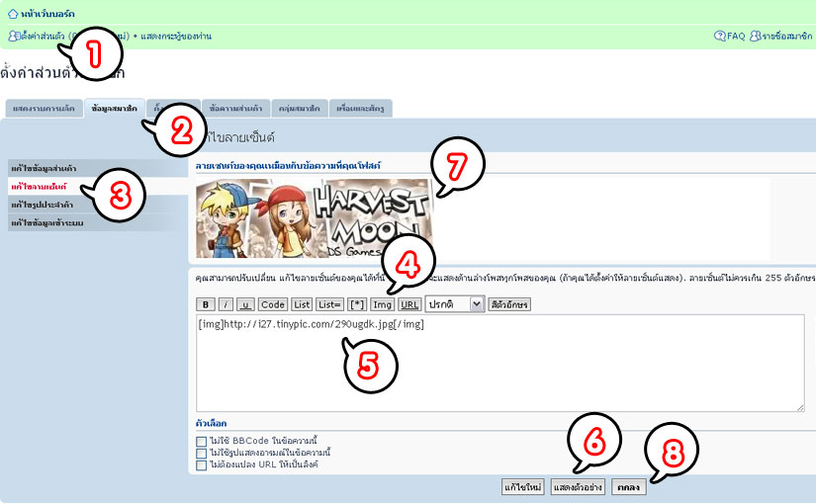Click the แสดงตัวอย่าง preview button
This screenshot has height=504, width=816.
(x=578, y=487)
